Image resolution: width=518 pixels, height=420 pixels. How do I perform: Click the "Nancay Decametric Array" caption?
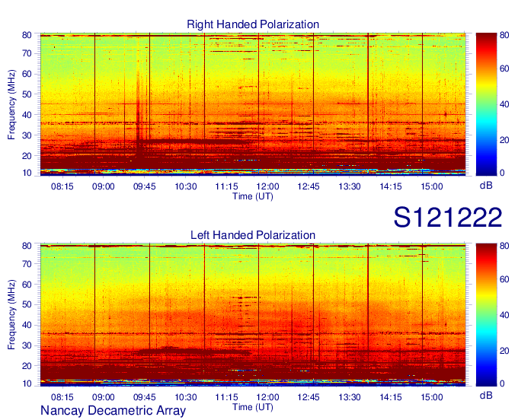pos(113,410)
